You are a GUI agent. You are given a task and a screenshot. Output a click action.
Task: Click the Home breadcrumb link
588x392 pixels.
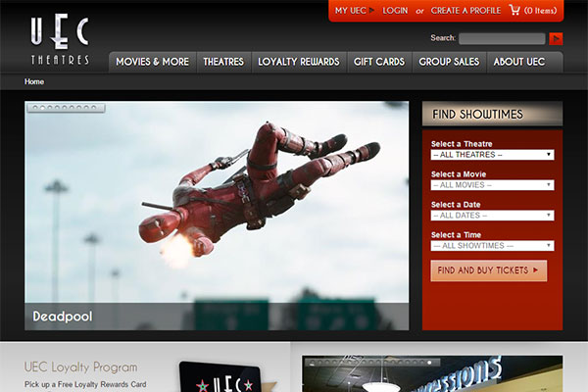click(x=34, y=82)
